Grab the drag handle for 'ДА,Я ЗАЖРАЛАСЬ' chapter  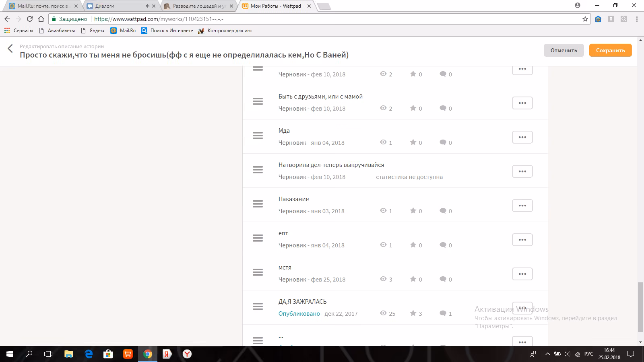258,306
